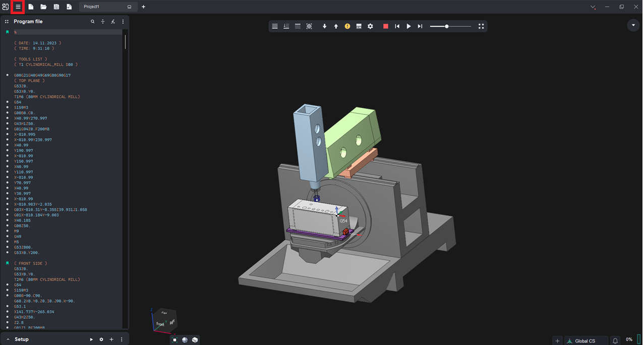644x345 pixels.
Task: Open the hamburger main menu
Action: click(x=18, y=7)
